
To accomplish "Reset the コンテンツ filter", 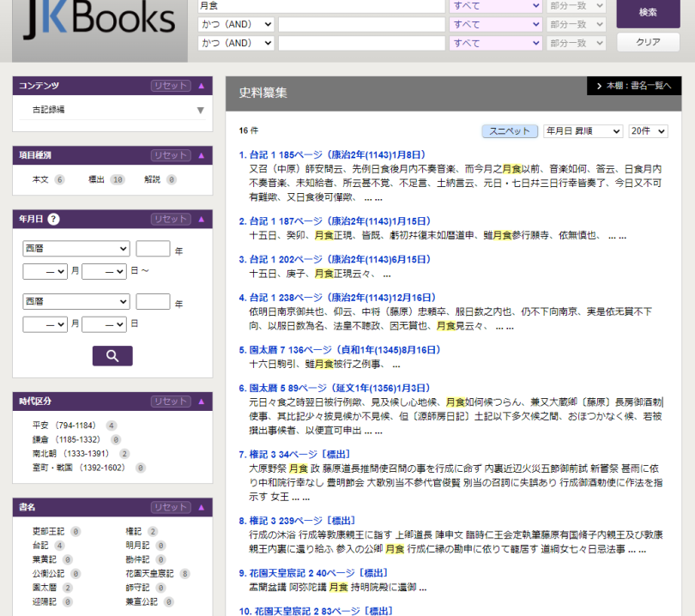I will coord(171,86).
